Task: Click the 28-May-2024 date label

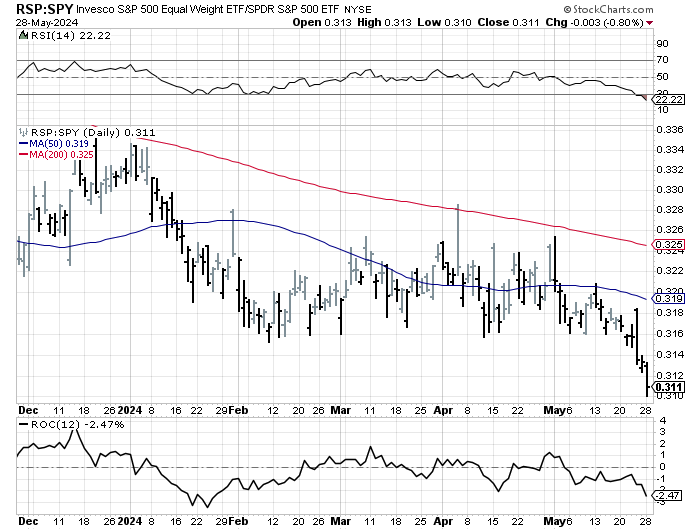Action: click(x=47, y=22)
